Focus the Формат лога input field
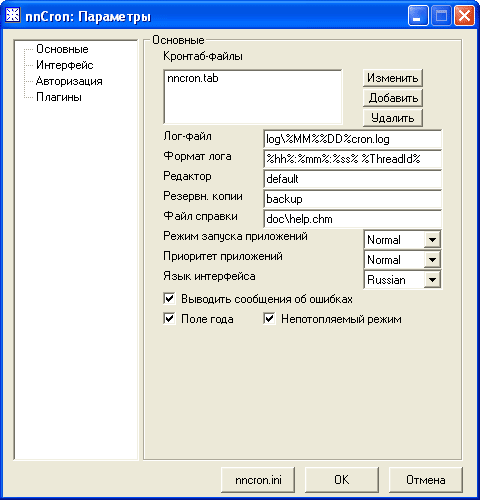 point(352,159)
